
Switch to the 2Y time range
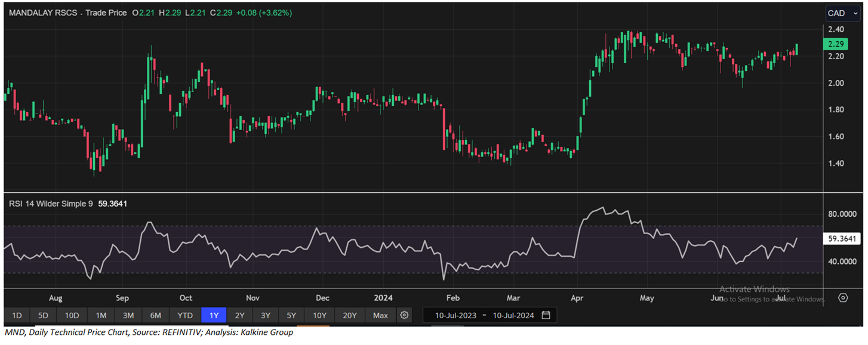(239, 315)
